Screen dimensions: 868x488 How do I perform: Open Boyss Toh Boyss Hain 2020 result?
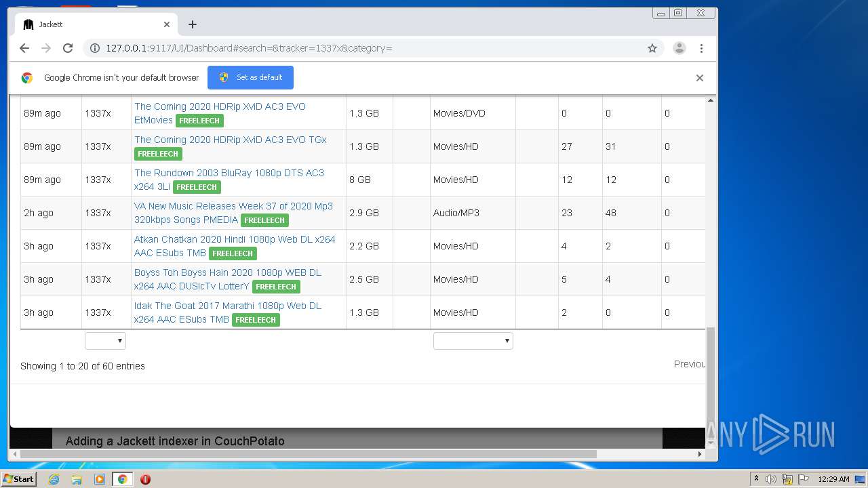pyautogui.click(x=228, y=279)
